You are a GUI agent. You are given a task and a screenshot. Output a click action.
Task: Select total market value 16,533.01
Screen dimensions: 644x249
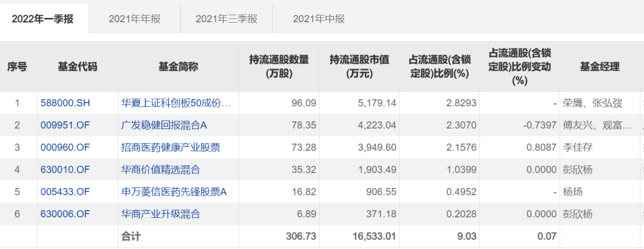coord(375,236)
